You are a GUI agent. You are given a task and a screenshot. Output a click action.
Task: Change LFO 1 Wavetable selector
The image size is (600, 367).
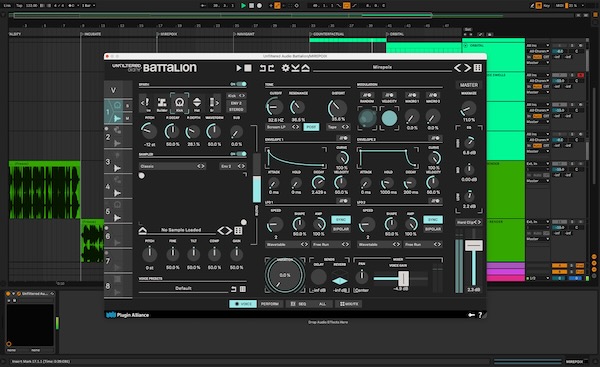[x=287, y=244]
